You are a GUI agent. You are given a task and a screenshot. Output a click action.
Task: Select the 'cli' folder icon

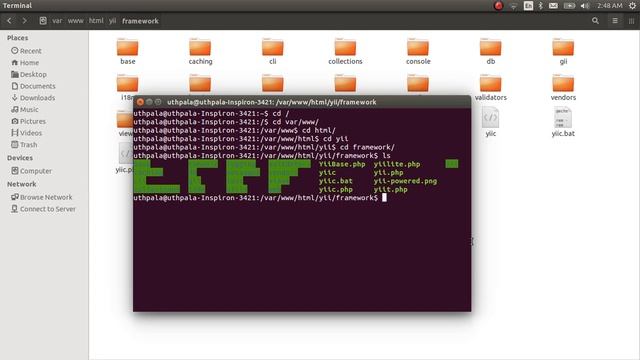click(x=273, y=47)
